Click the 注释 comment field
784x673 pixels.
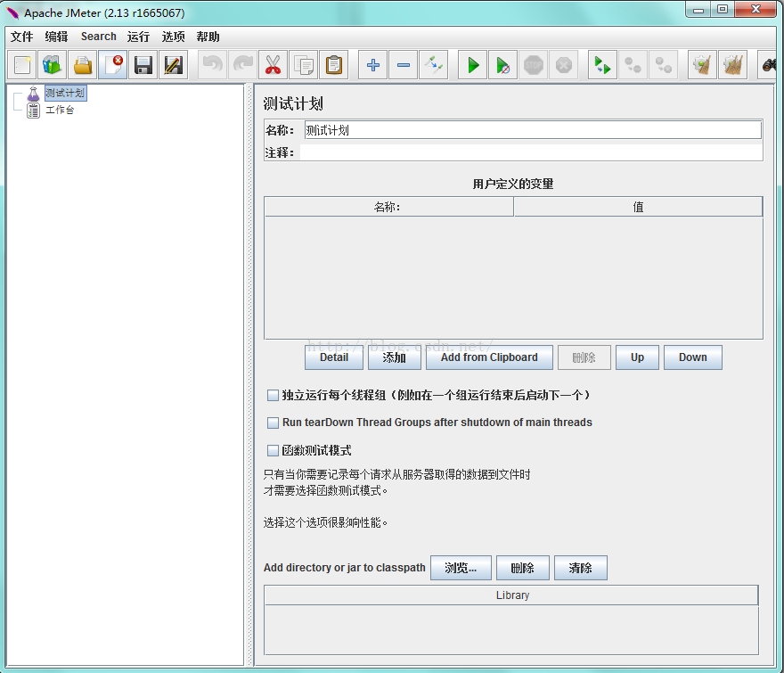pyautogui.click(x=531, y=152)
